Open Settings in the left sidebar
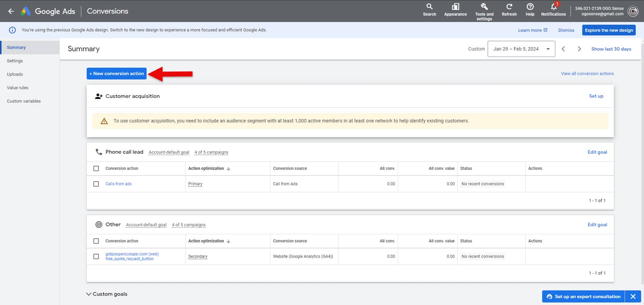The image size is (644, 305). click(x=15, y=61)
